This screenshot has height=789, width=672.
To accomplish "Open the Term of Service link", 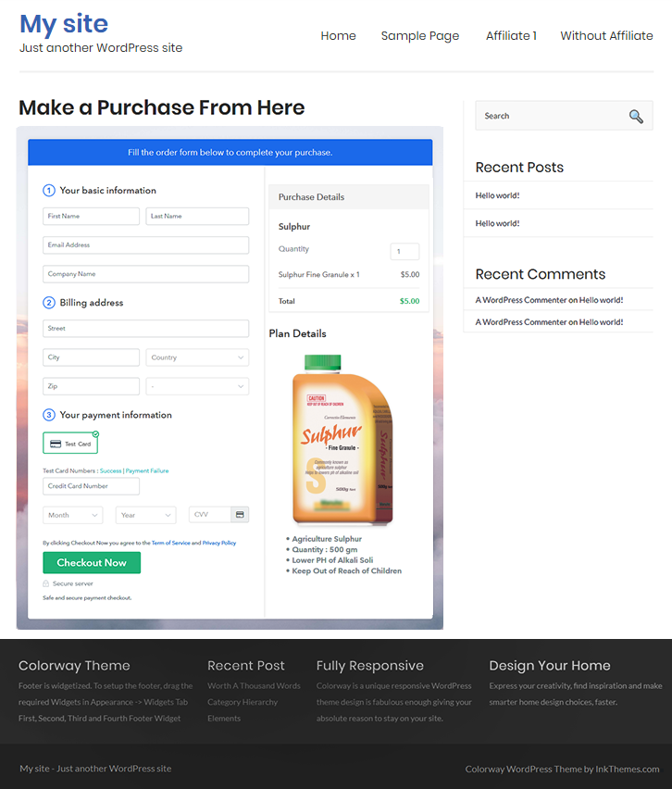I will (171, 543).
